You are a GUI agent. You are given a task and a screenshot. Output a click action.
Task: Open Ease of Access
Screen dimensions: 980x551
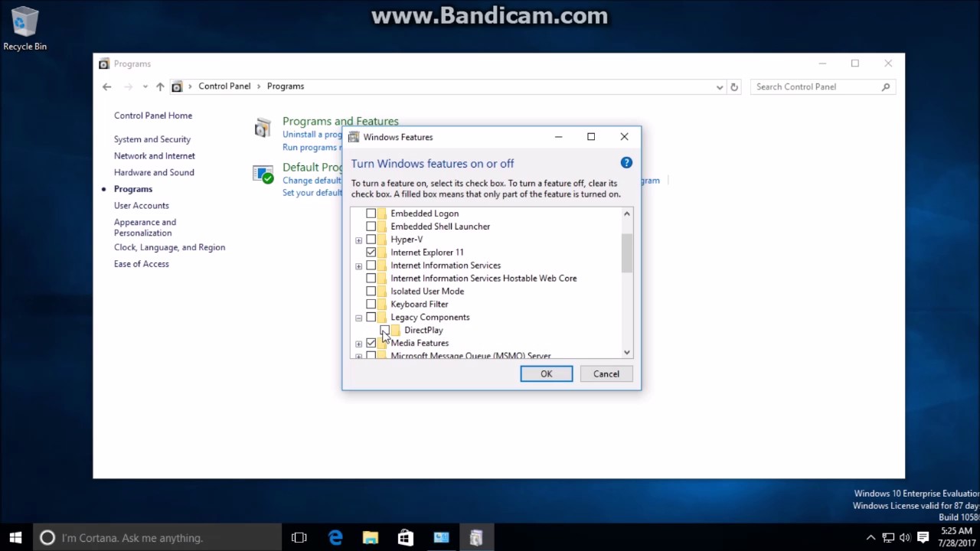142,264
